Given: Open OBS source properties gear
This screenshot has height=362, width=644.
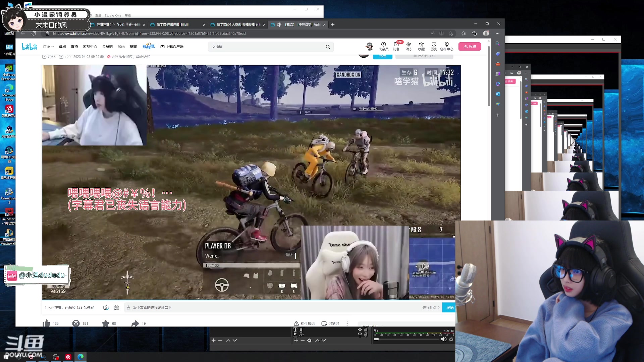Looking at the screenshot, I should 309,340.
